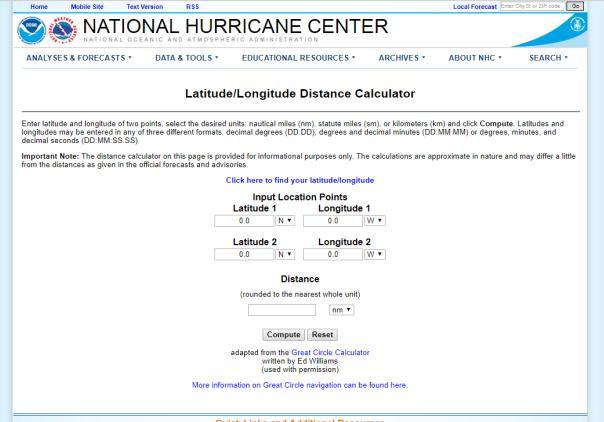
Task: Click the NOAA logo icon
Action: pos(32,31)
